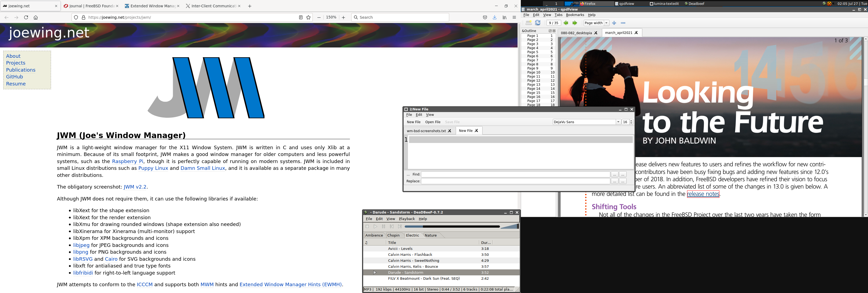Open release notes link in PDF
This screenshot has width=868, height=293.
pos(703,194)
